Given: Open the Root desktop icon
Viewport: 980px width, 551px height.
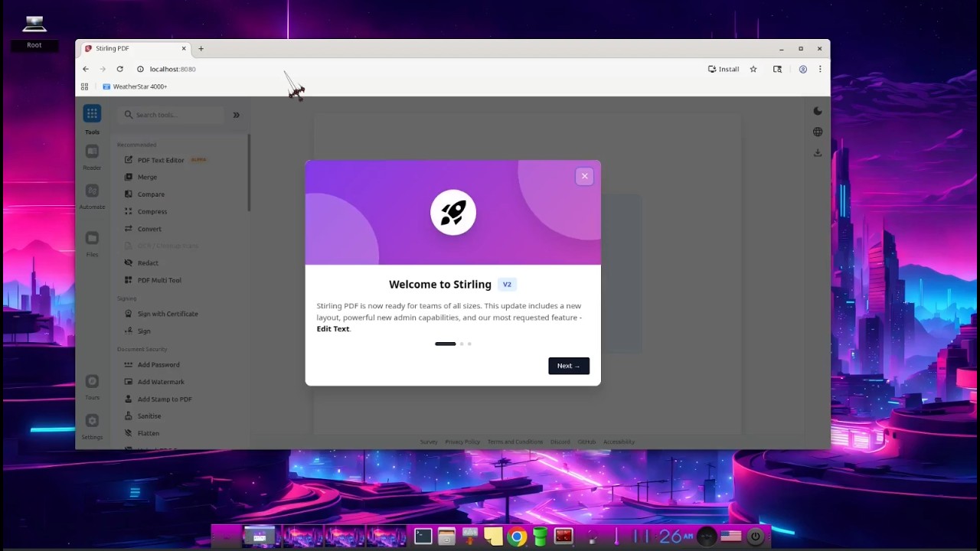Looking at the screenshot, I should [34, 33].
